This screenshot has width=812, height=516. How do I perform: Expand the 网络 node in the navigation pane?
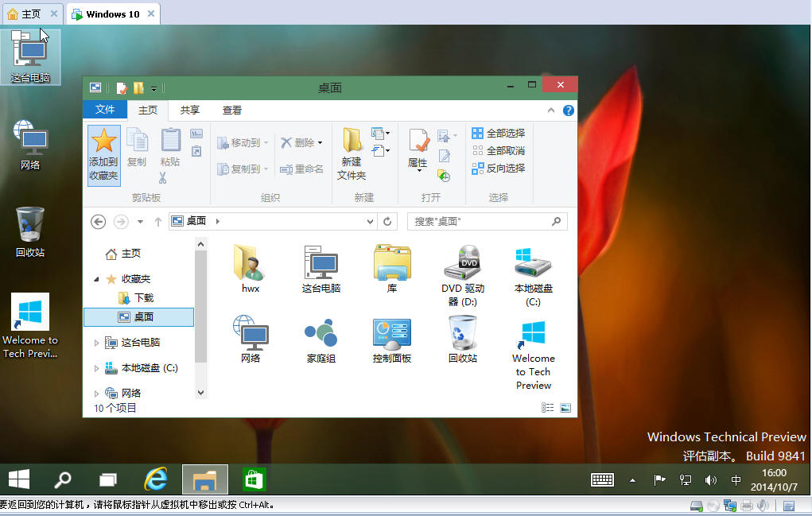96,394
